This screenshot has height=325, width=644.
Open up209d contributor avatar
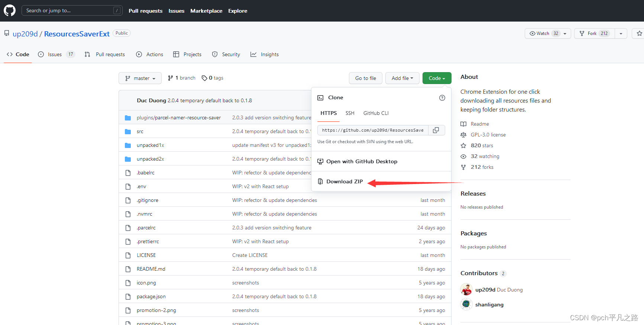(x=466, y=289)
